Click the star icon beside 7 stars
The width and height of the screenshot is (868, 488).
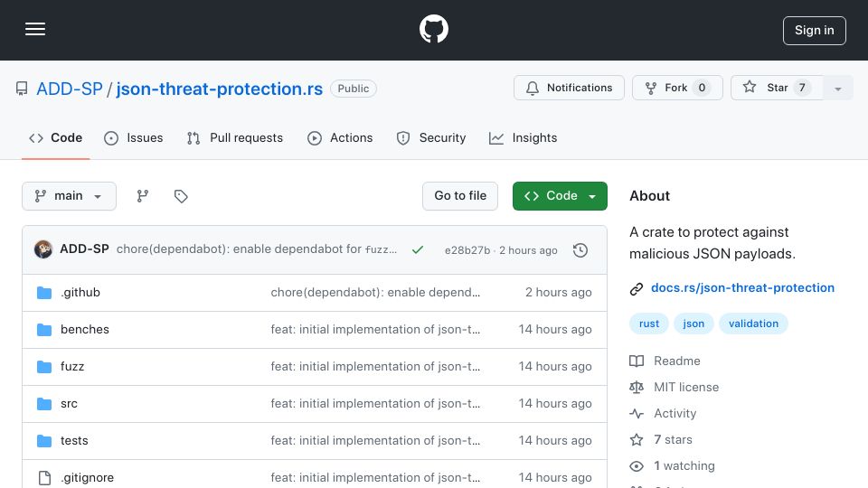[x=637, y=439]
